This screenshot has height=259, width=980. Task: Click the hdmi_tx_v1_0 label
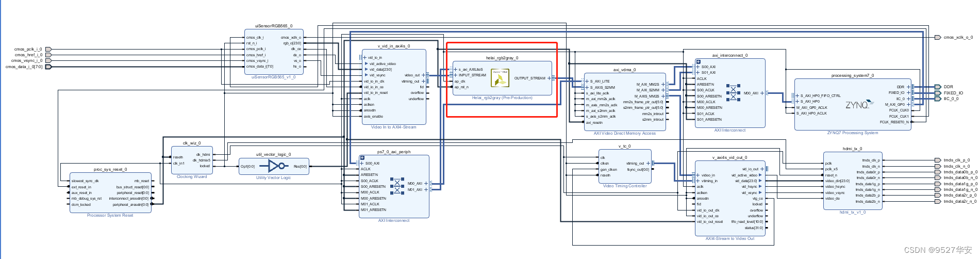click(852, 213)
